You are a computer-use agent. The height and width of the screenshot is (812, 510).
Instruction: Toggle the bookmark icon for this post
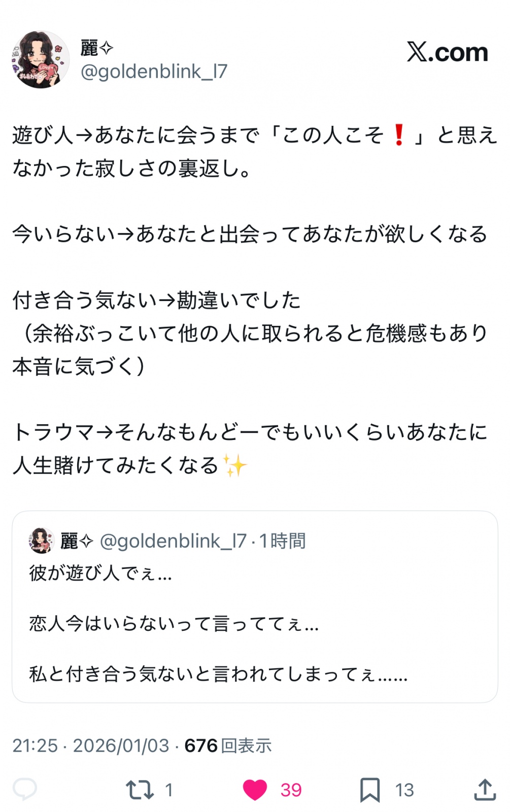370,790
